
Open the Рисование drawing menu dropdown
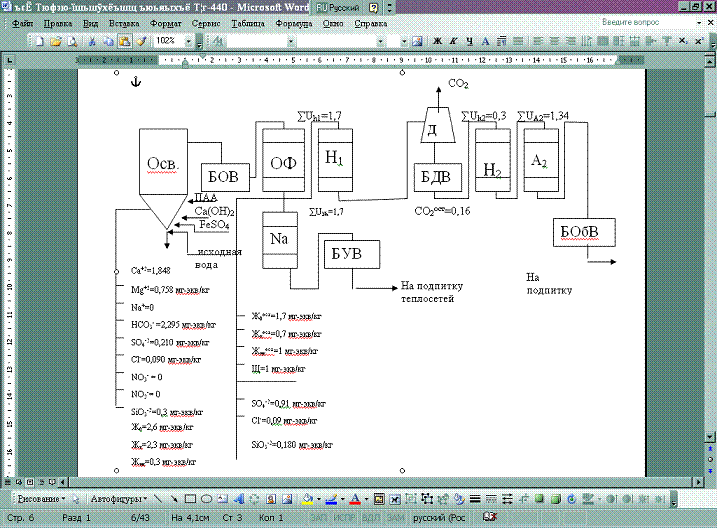point(40,498)
